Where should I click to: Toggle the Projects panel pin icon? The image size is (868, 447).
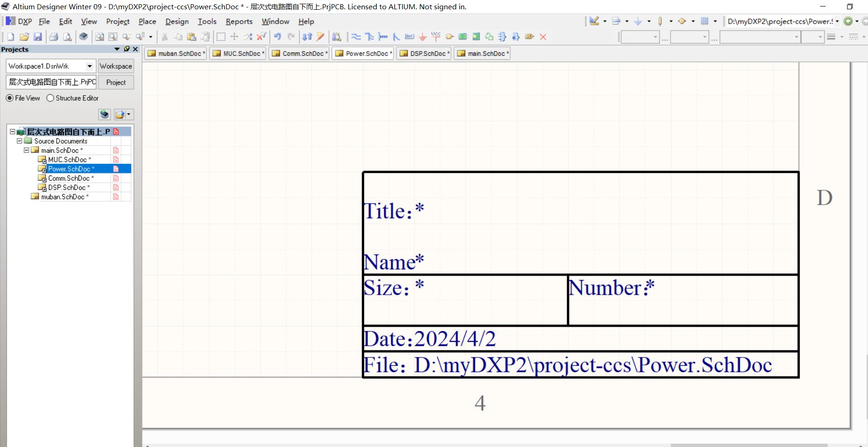pyautogui.click(x=126, y=49)
